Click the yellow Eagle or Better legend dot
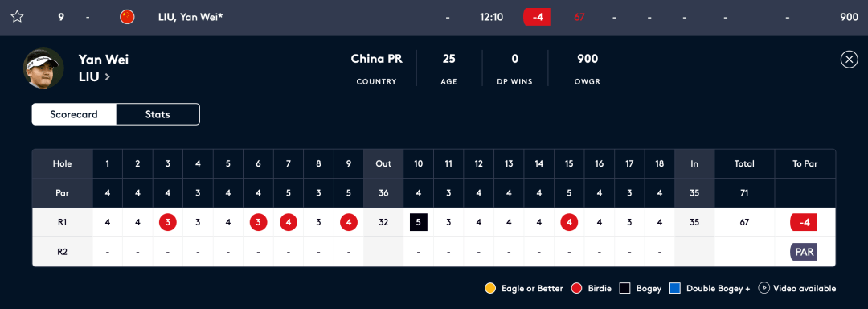Viewport: 868px width, 309px height. pos(490,288)
